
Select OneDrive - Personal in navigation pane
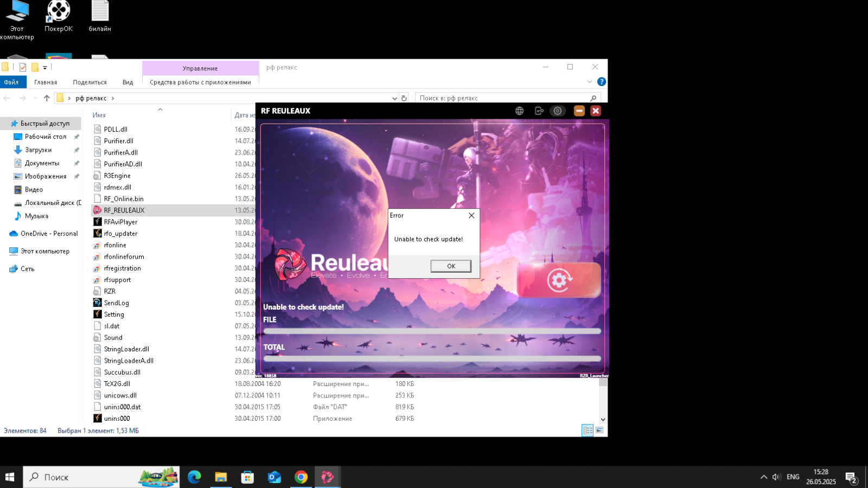click(49, 234)
